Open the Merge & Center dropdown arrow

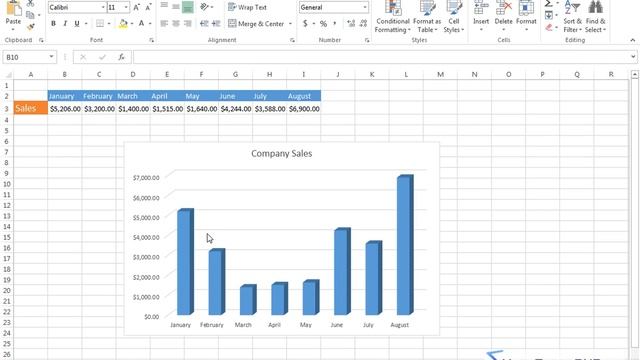290,24
